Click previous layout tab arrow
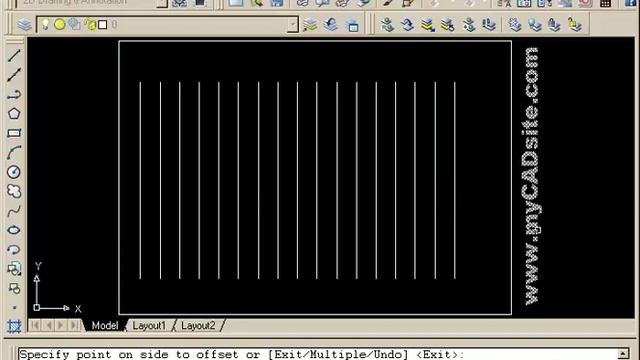Screen dimensions: 640x360 point(49,325)
